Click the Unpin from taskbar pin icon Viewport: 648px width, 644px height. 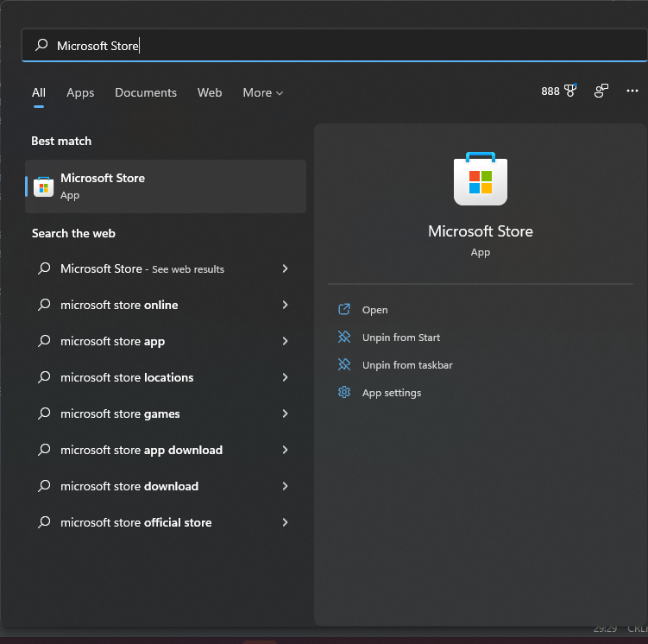tap(344, 364)
